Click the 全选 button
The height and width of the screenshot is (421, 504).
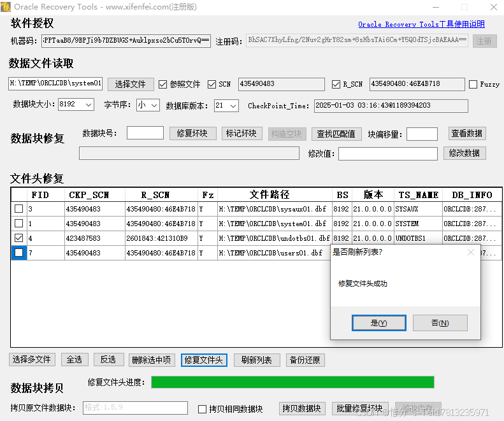coord(75,360)
